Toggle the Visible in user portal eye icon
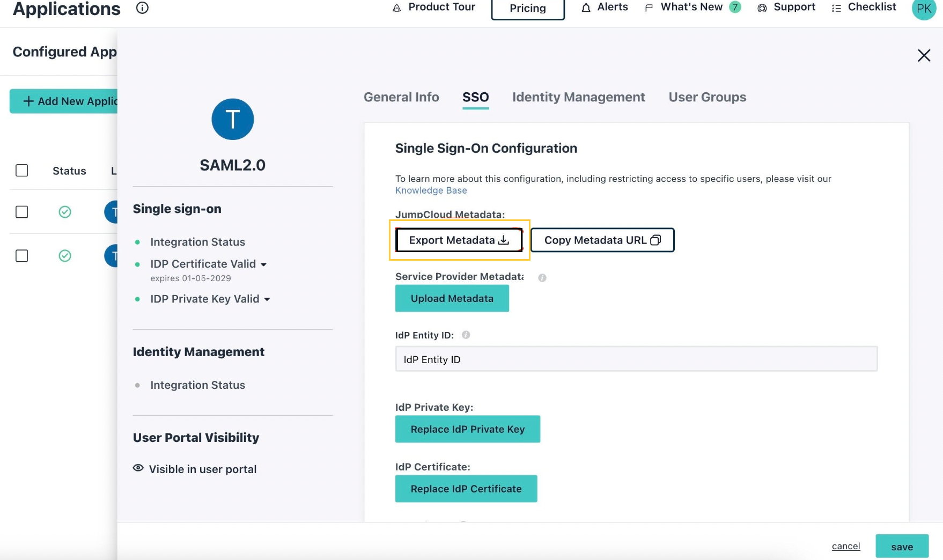Screen dimensions: 943x560 coord(138,468)
